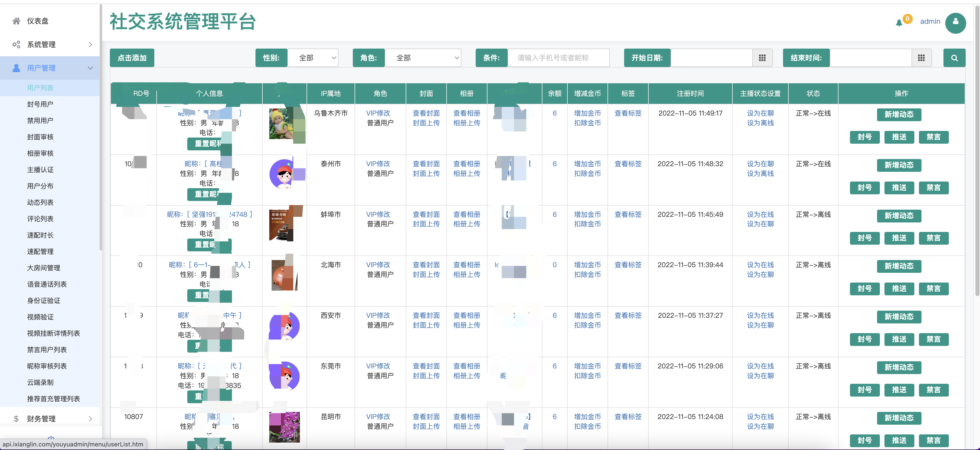
Task: Open the gender filter dropdown
Action: pos(313,58)
